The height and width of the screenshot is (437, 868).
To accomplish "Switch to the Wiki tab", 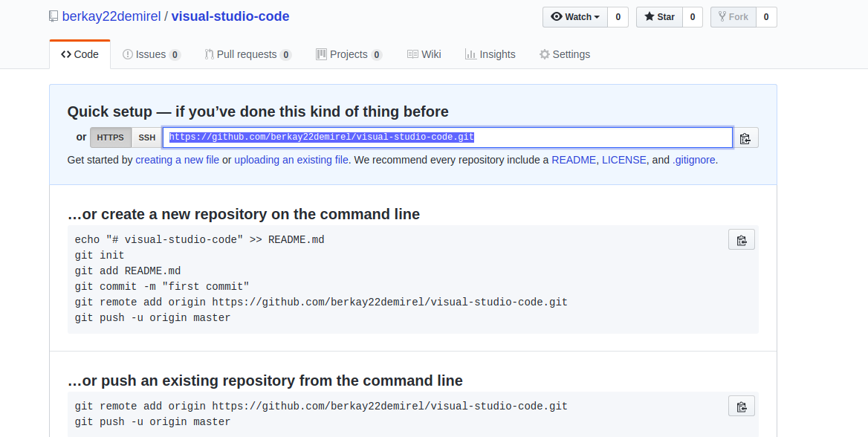I will coord(424,54).
